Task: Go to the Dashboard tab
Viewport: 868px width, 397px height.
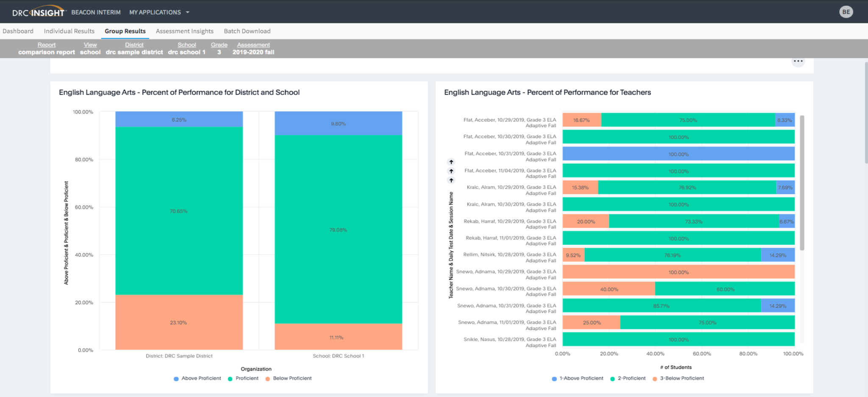Action: [x=18, y=31]
